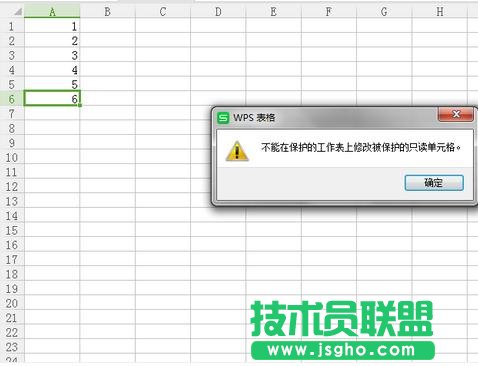The width and height of the screenshot is (478, 366).
Task: Click the fill handle of cell A6
Action: tap(80, 105)
